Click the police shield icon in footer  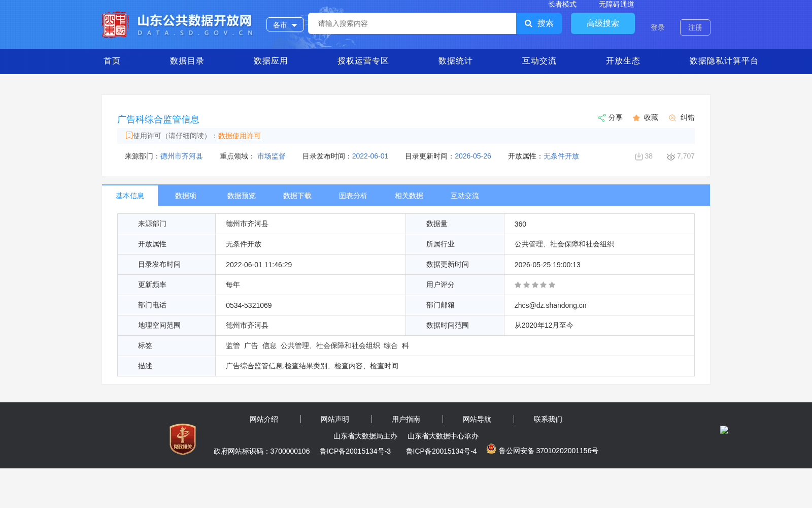(x=491, y=449)
